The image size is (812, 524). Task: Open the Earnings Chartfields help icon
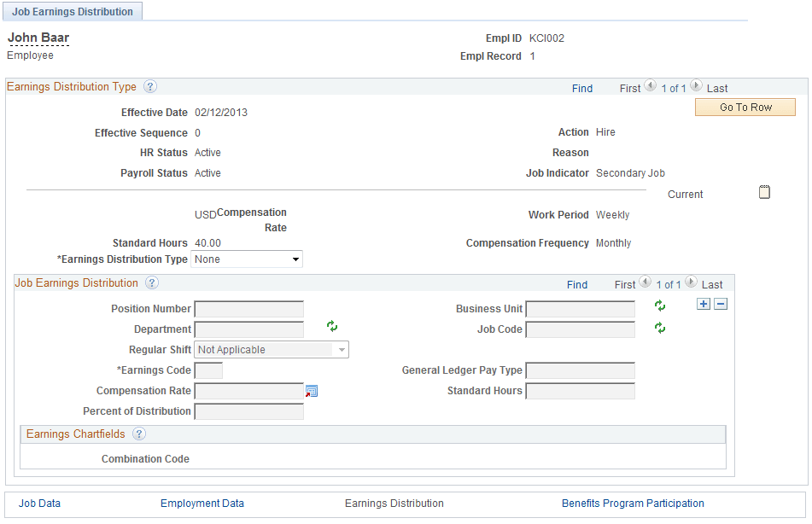click(x=139, y=434)
